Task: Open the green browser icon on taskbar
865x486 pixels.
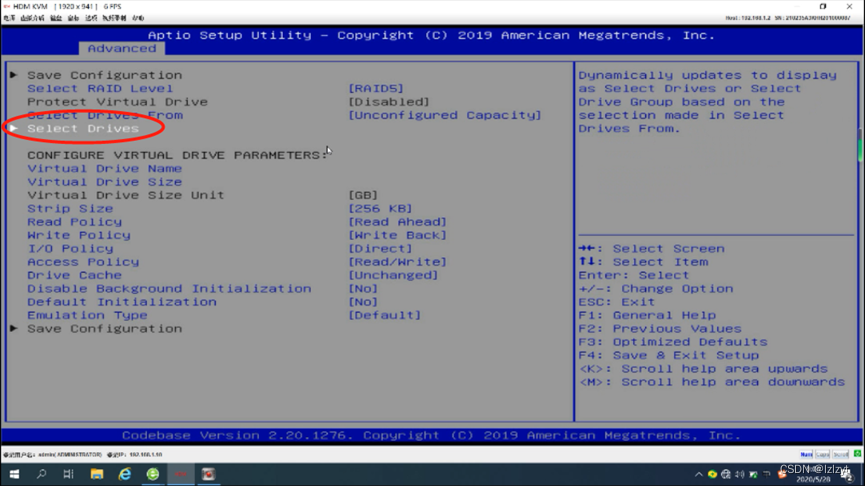Action: click(153, 474)
